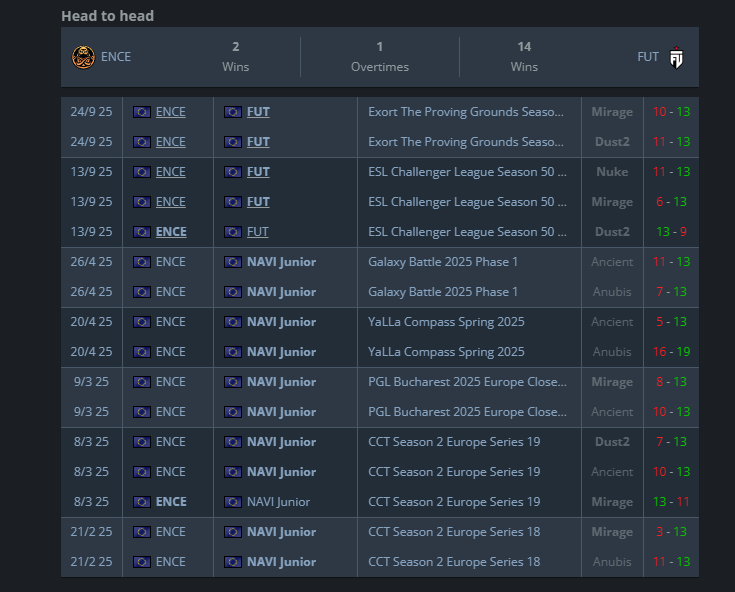The width and height of the screenshot is (735, 592).
Task: Click the 9/3 25 date in Mirage row
Action: (x=91, y=382)
